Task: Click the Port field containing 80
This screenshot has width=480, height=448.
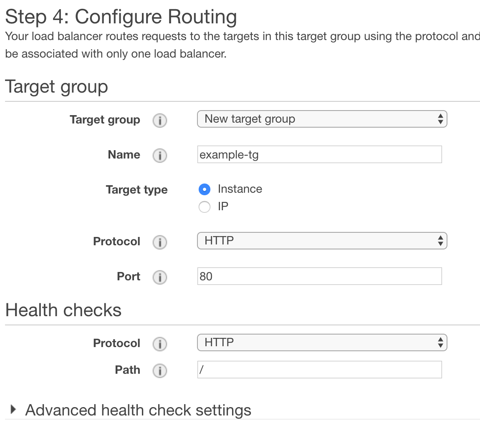Action: [319, 276]
